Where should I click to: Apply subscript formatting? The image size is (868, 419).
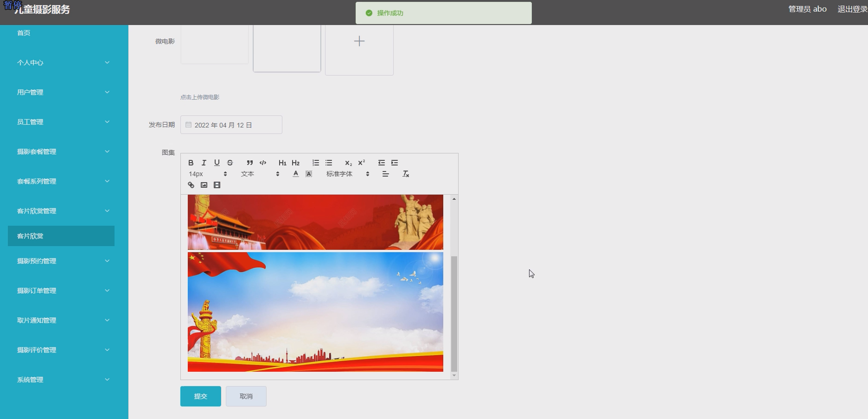click(x=348, y=163)
